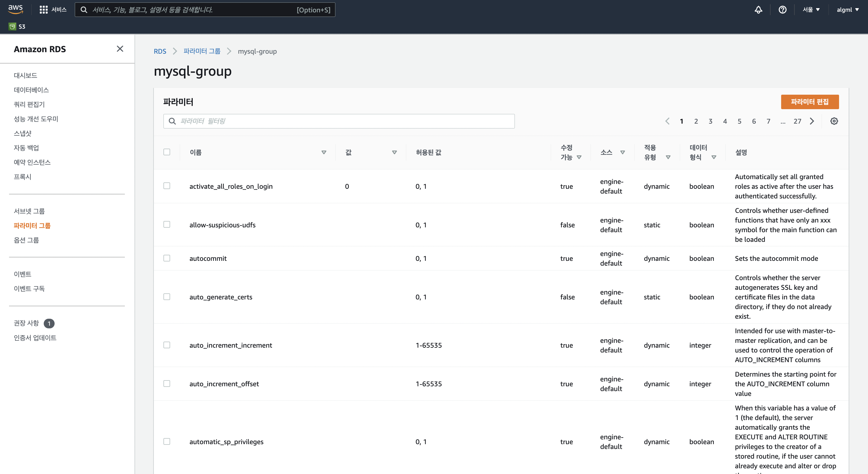Open the services grid menu icon

43,10
